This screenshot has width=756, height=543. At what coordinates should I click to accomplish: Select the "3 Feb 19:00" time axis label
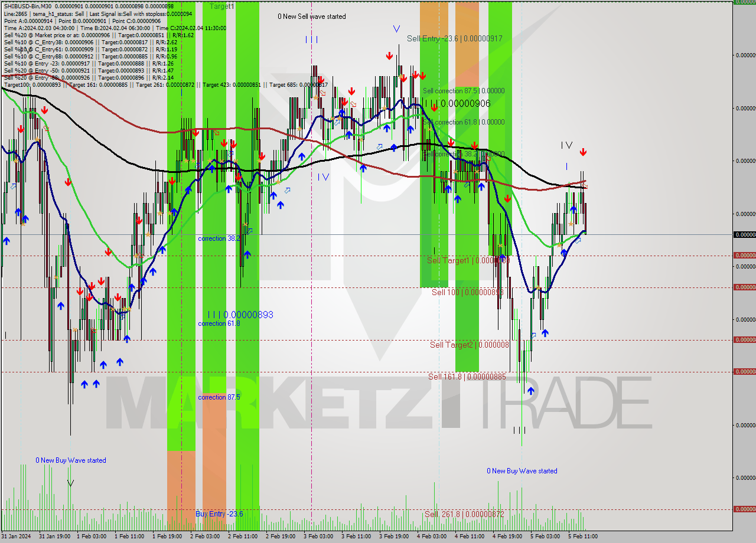[x=394, y=537]
